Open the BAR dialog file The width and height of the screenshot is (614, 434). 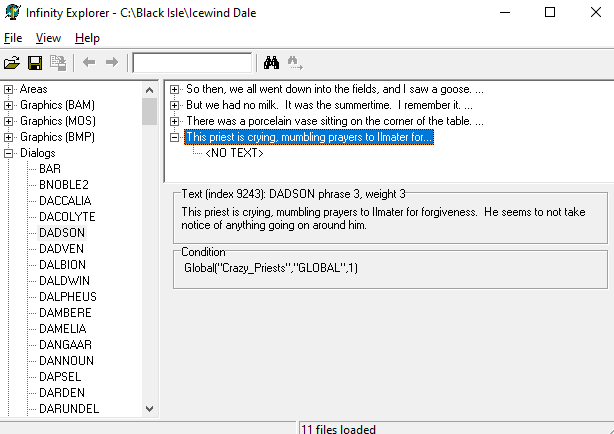pos(50,169)
